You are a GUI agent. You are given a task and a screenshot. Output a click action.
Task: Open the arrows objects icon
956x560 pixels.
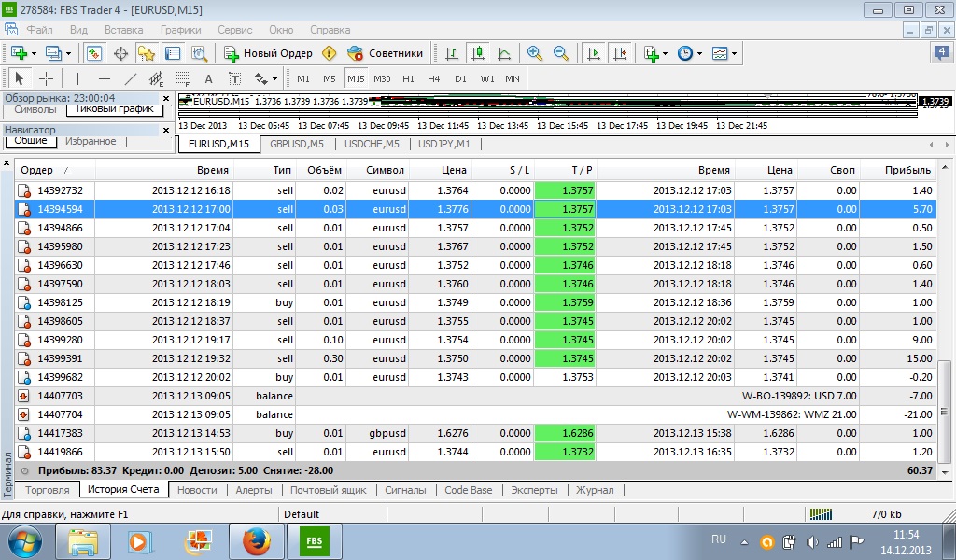point(261,78)
